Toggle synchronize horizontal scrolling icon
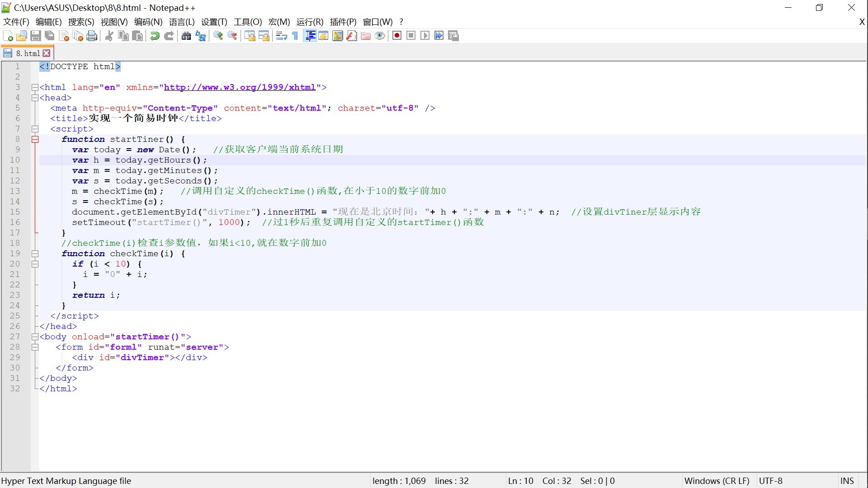This screenshot has width=868, height=488. (264, 36)
